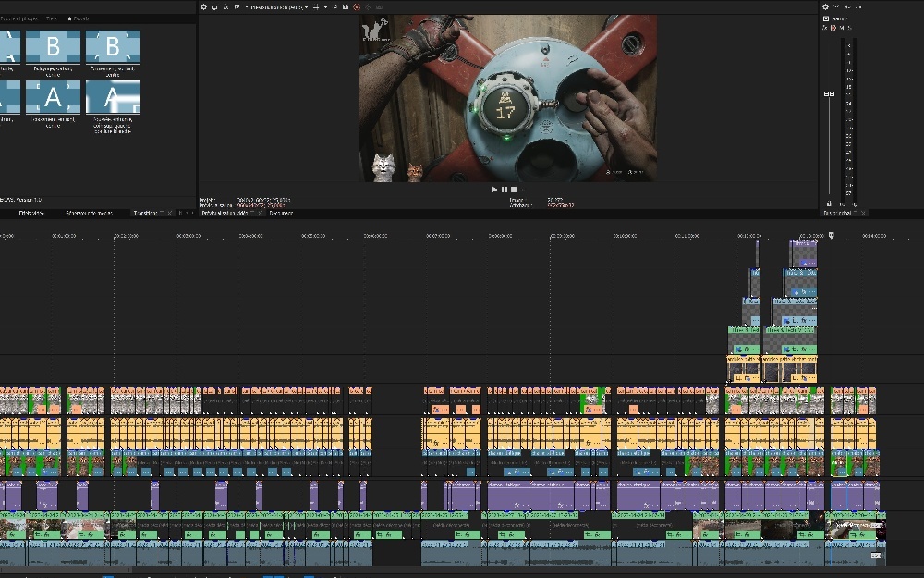The width and height of the screenshot is (924, 578).
Task: Stop the video preview playback
Action: click(514, 190)
